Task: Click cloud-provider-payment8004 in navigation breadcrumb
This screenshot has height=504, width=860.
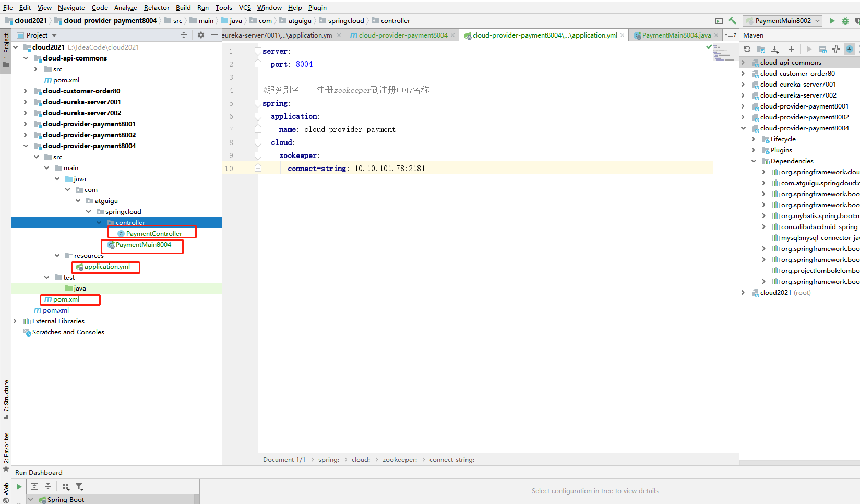Action: click(110, 21)
